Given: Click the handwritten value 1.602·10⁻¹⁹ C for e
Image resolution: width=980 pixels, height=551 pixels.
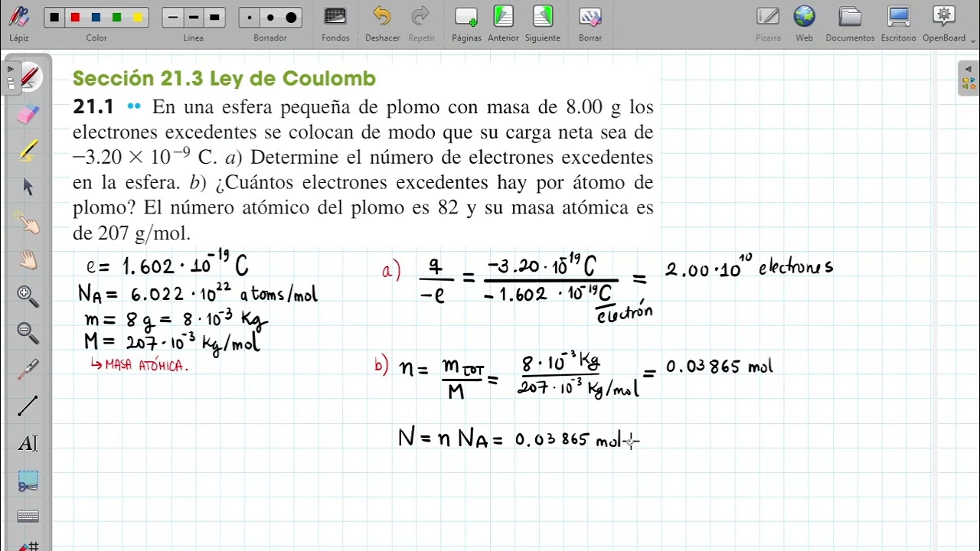Looking at the screenshot, I should coord(185,265).
